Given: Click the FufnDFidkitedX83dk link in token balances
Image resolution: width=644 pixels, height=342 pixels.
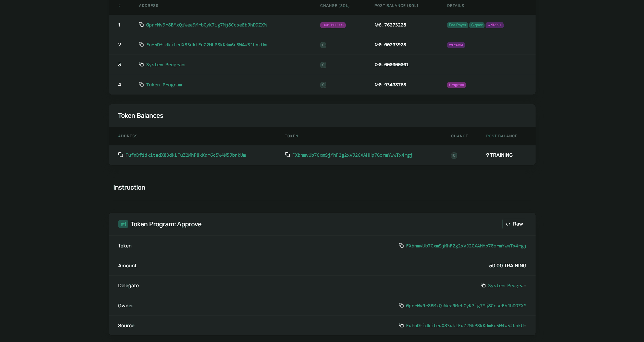Looking at the screenshot, I should 185,155.
